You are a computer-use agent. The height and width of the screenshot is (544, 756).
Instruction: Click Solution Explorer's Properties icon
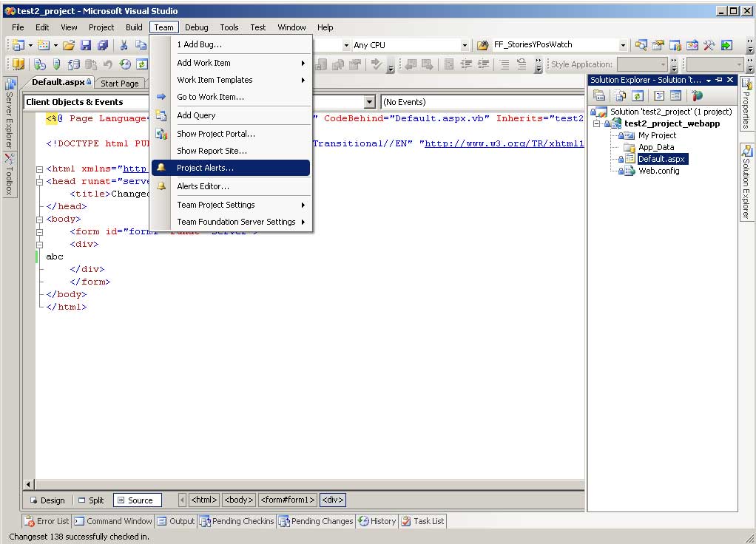click(x=599, y=95)
